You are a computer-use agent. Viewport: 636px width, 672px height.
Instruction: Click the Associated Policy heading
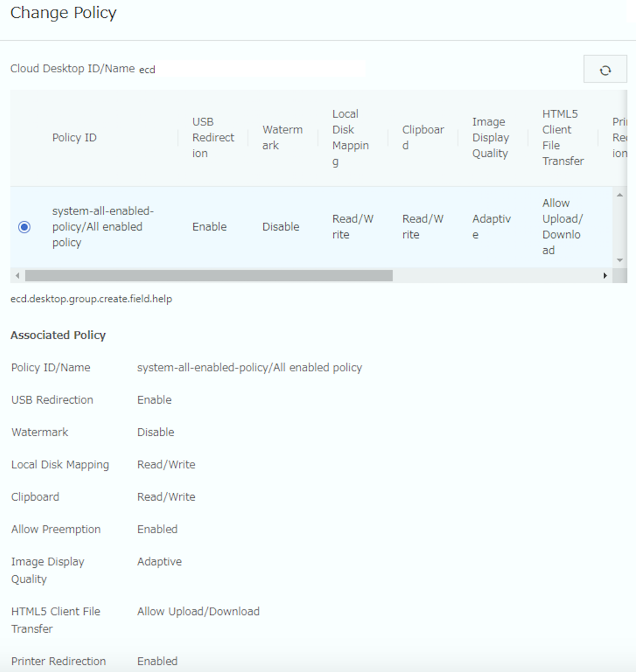click(x=58, y=335)
